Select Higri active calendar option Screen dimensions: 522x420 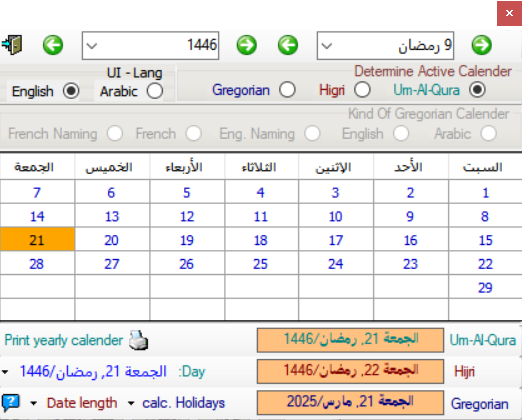point(362,90)
